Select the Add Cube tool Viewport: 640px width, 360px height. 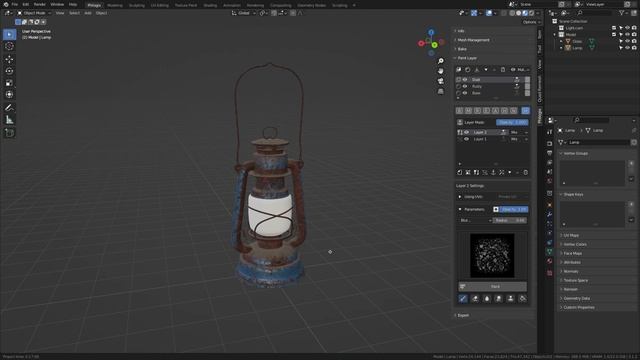[9, 133]
